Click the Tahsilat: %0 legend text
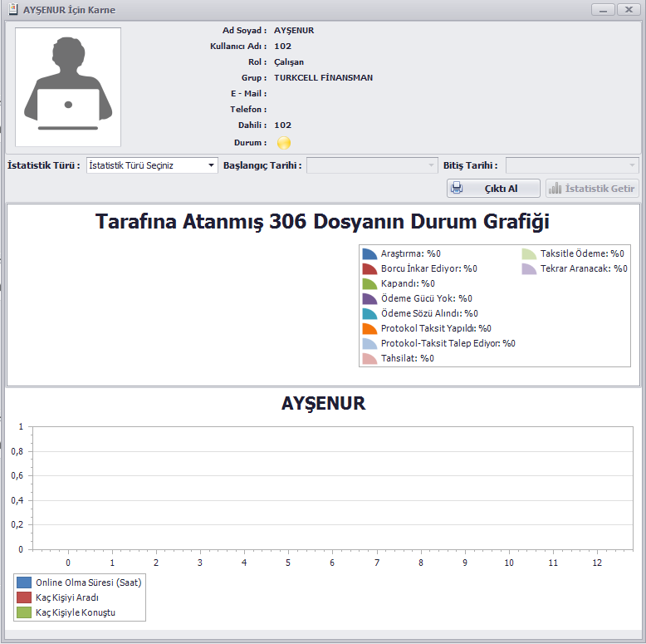The width and height of the screenshot is (646, 644). tap(408, 358)
